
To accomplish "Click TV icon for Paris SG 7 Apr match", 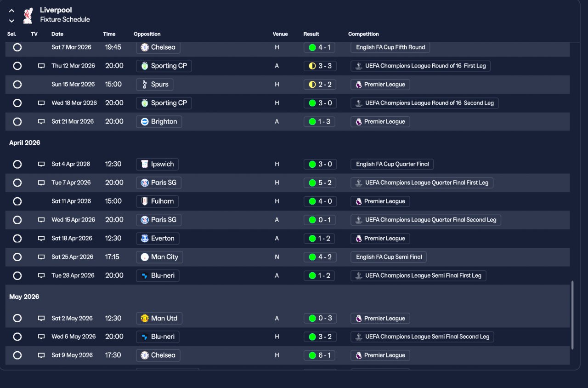I will pos(41,183).
